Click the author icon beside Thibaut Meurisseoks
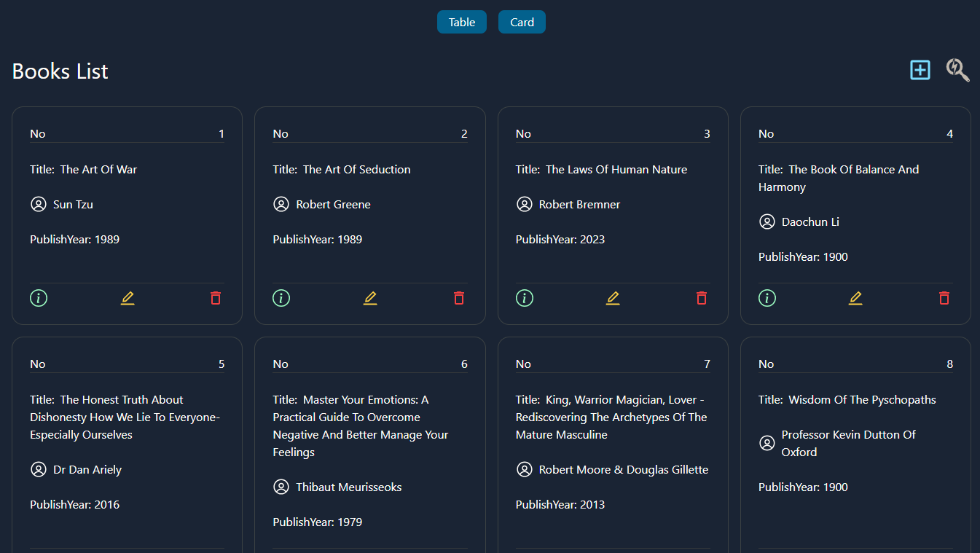The image size is (980, 553). tap(281, 487)
